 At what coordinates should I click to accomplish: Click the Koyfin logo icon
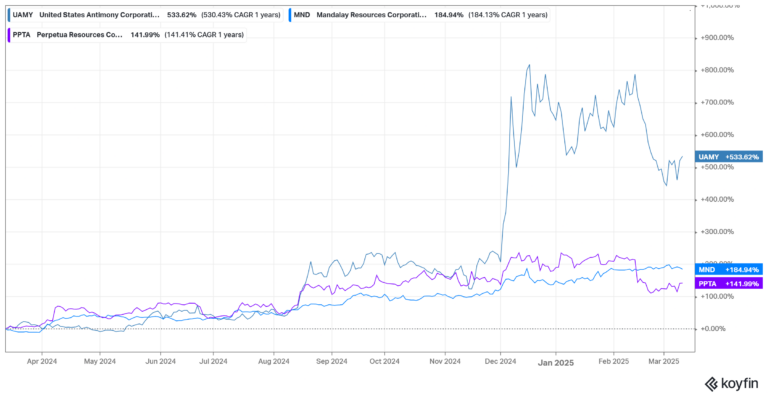[x=711, y=383]
